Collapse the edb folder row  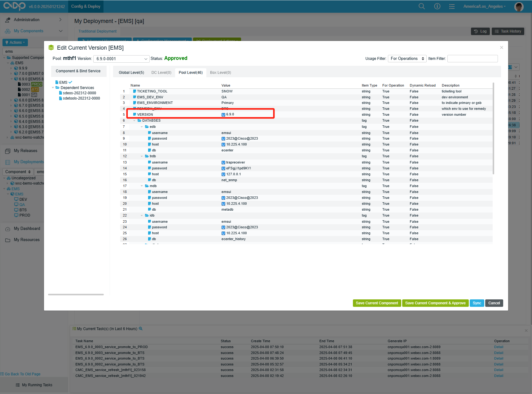pos(142,127)
